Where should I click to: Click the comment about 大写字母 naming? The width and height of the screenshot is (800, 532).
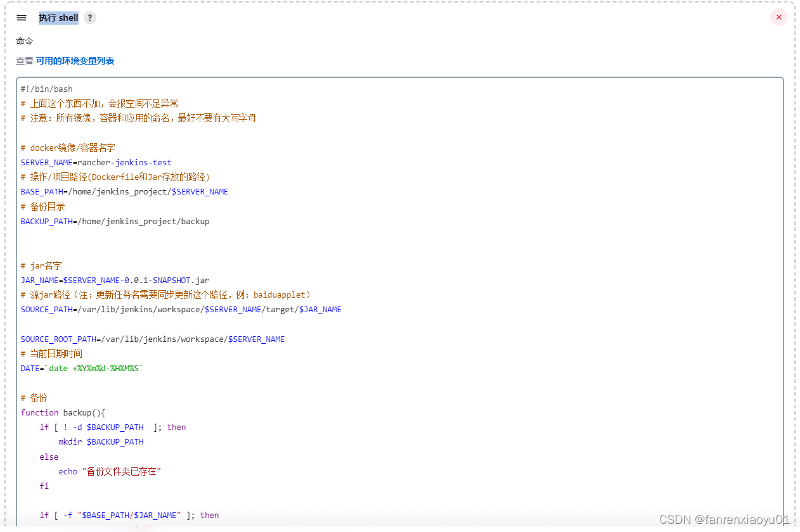[138, 118]
